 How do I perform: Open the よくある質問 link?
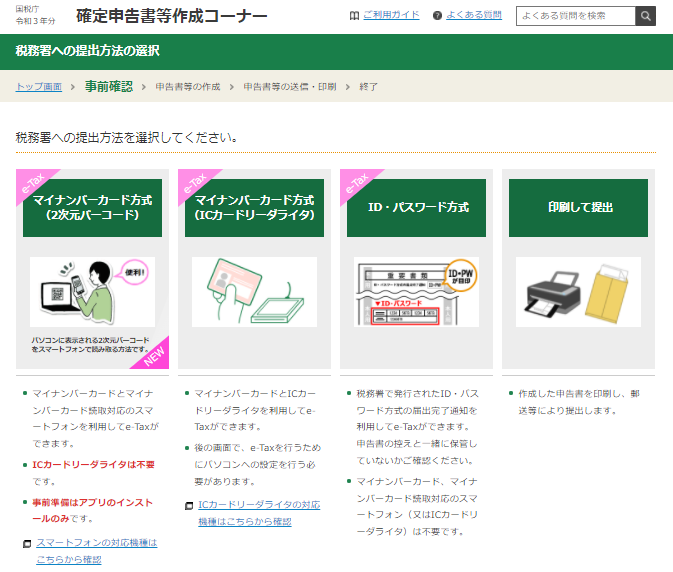click(x=477, y=16)
